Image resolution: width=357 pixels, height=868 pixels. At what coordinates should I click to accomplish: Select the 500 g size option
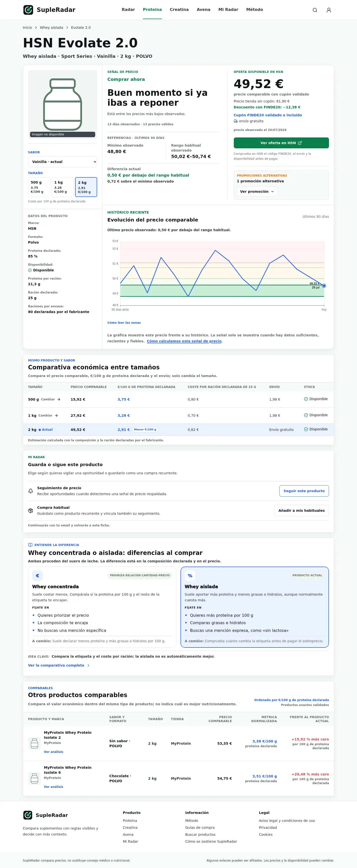[x=39, y=187]
